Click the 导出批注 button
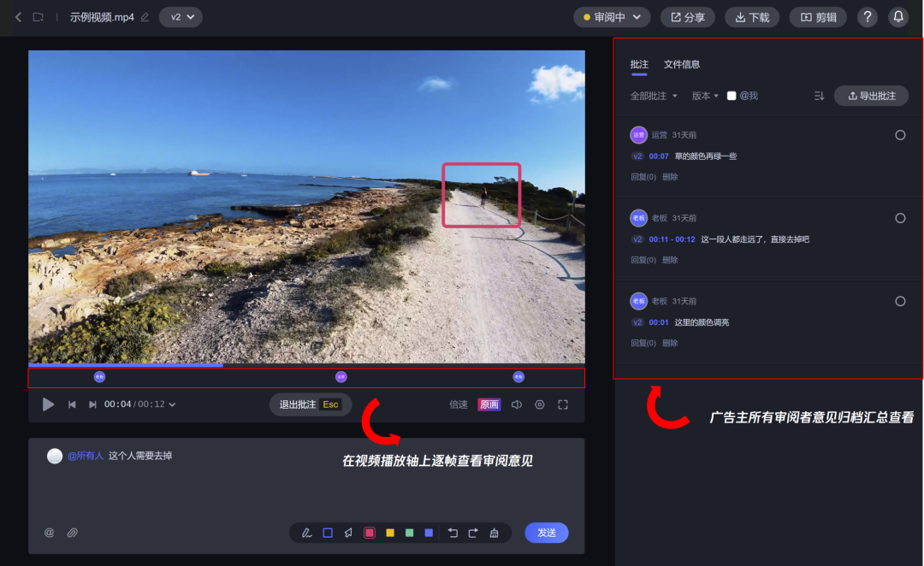 click(x=871, y=96)
